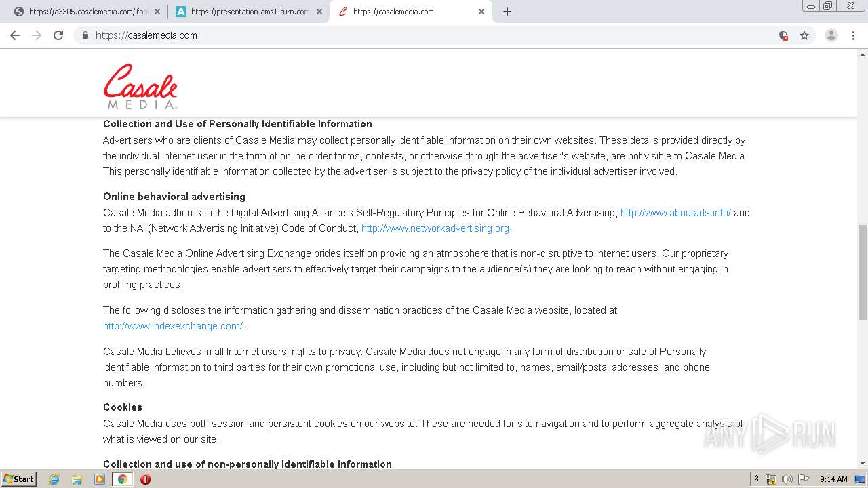868x488 pixels.
Task: Click the 9:14 AM system clock
Action: point(833,479)
